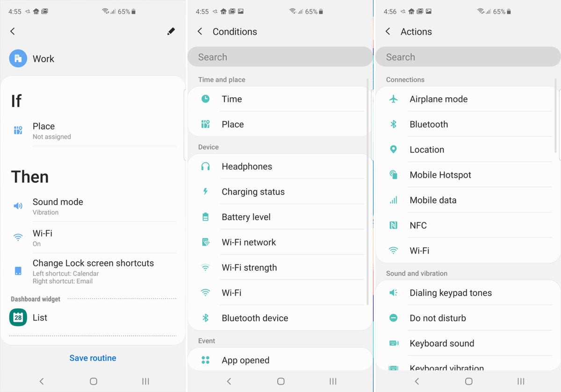This screenshot has width=561, height=392.
Task: Tap the calendar List widget icon
Action: coord(18,317)
